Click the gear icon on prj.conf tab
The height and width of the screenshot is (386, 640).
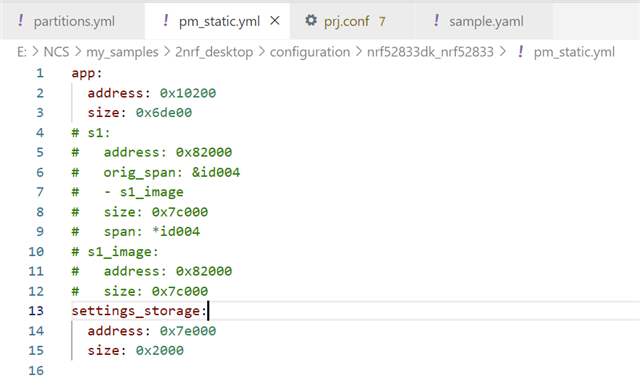point(311,20)
